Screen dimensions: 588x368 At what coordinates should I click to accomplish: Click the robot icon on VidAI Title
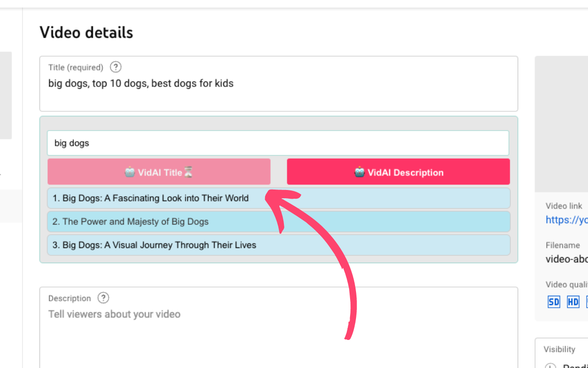click(x=130, y=172)
